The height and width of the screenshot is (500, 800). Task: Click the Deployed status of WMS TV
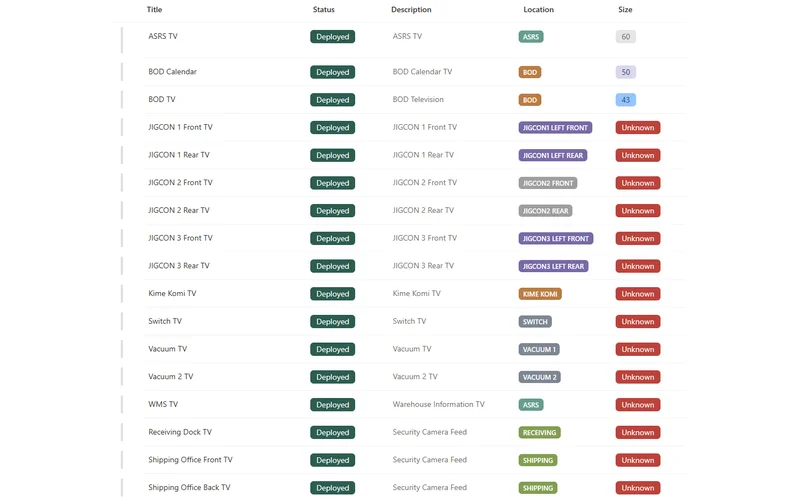point(333,405)
